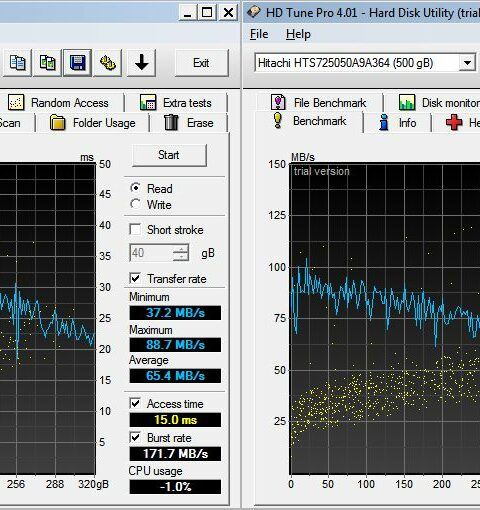Screen dimensions: 480x510
Task: Open the File menu
Action: pos(259,34)
